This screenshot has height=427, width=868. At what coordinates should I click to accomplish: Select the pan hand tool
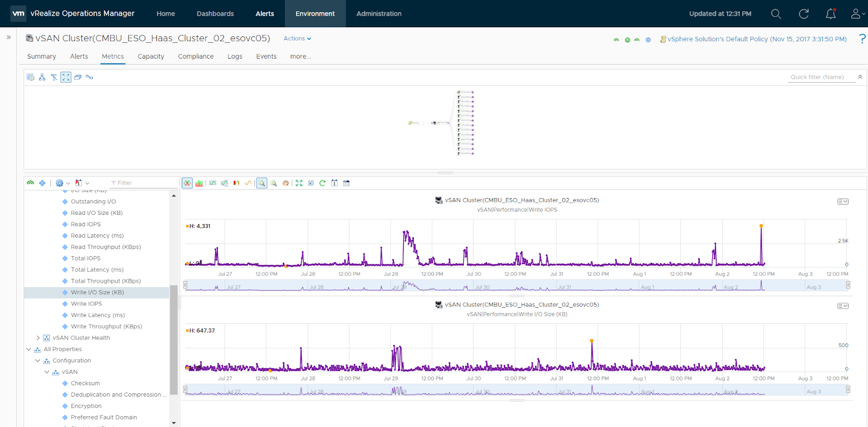click(x=285, y=183)
